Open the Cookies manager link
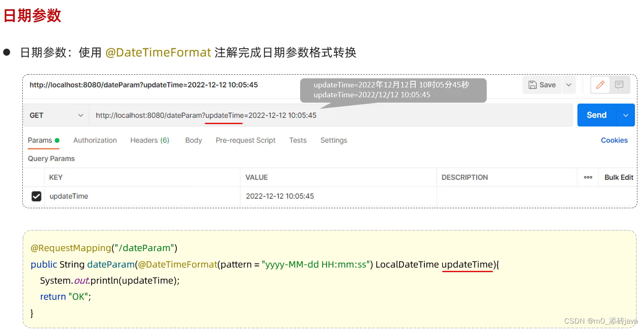This screenshot has height=329, width=644. (x=614, y=140)
